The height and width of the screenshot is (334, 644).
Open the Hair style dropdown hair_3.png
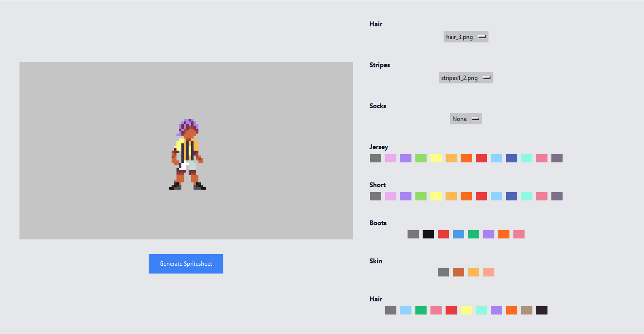pos(466,37)
